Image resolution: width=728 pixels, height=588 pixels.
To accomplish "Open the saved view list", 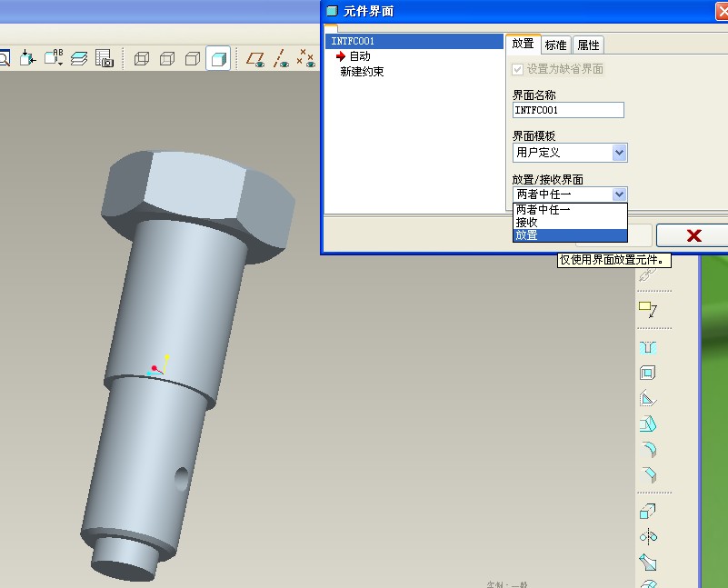I will pyautogui.click(x=54, y=58).
